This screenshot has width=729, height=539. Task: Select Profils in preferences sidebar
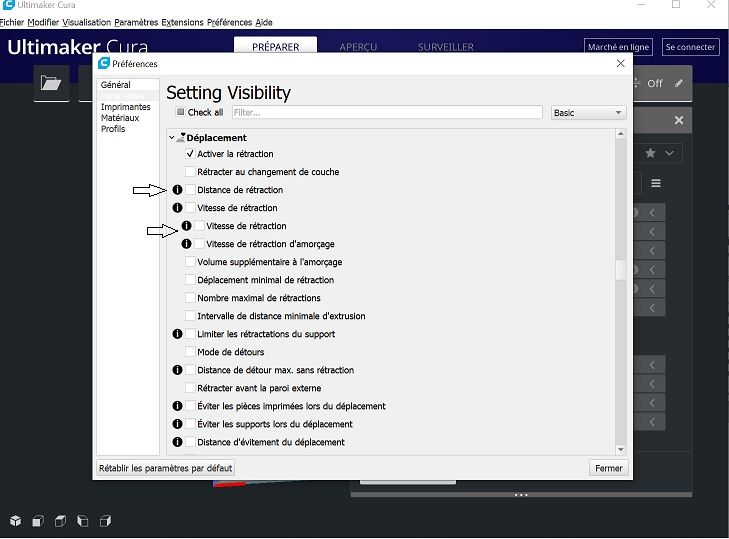113,129
